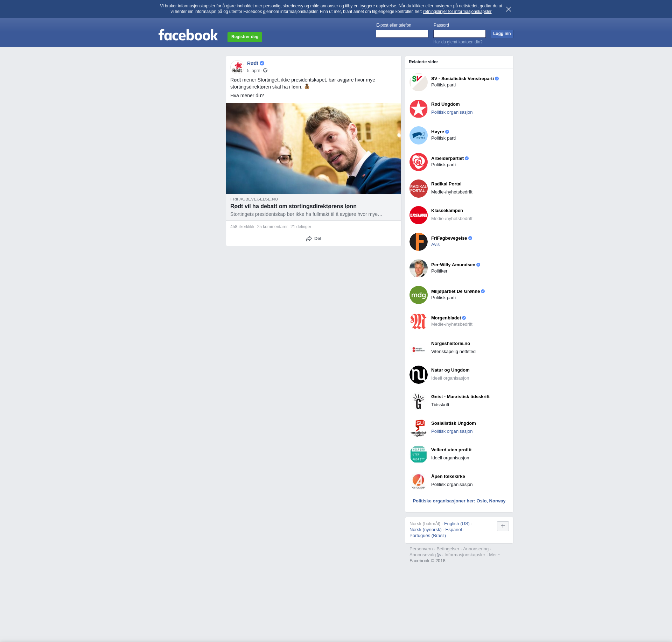Click the public globe icon on post

coord(265,71)
